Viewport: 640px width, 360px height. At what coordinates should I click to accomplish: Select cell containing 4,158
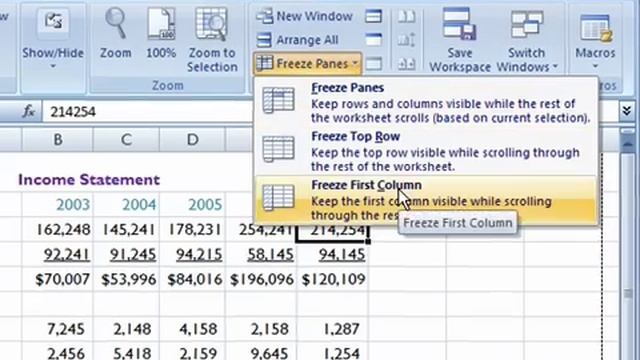click(x=192, y=329)
